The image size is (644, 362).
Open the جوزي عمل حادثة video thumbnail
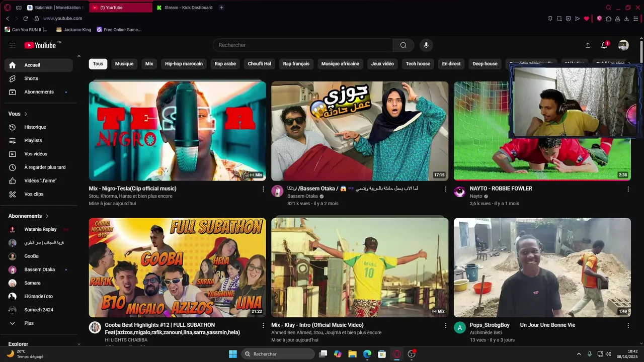click(x=360, y=131)
